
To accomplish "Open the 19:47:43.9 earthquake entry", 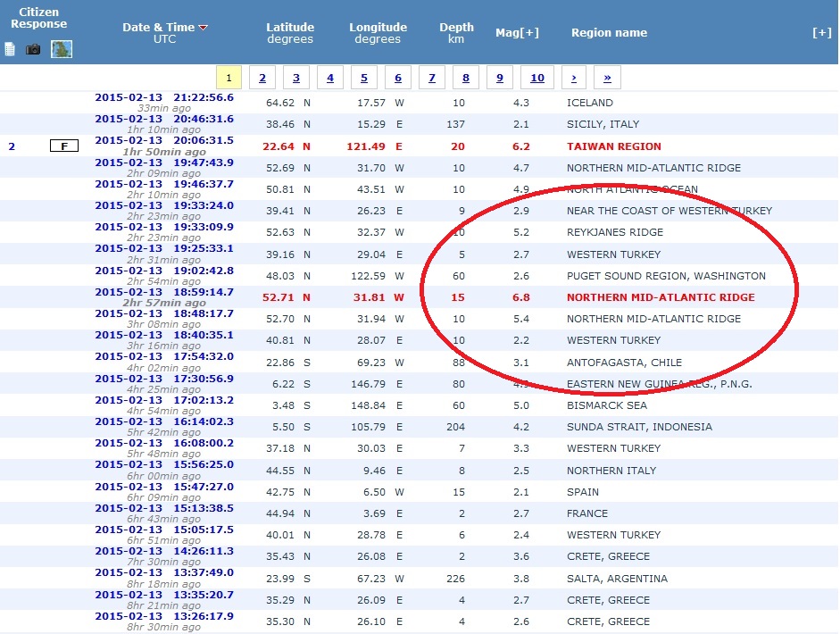I will click(164, 163).
